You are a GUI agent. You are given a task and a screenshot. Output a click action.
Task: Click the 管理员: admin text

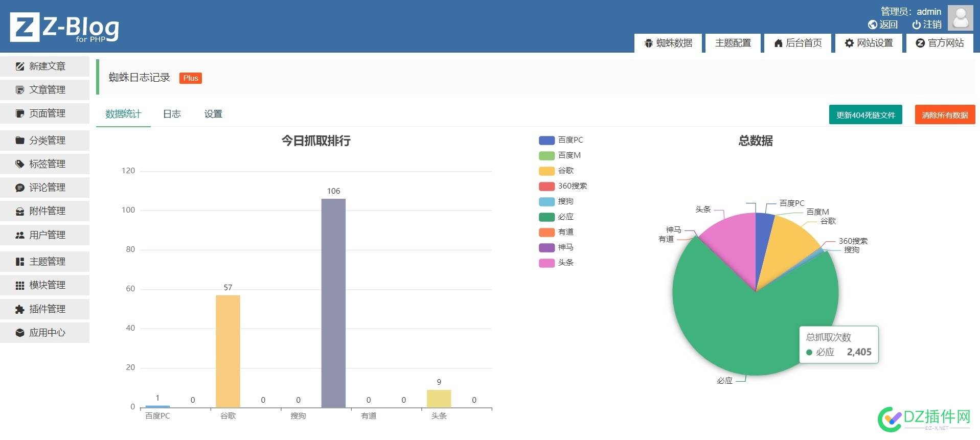click(910, 11)
